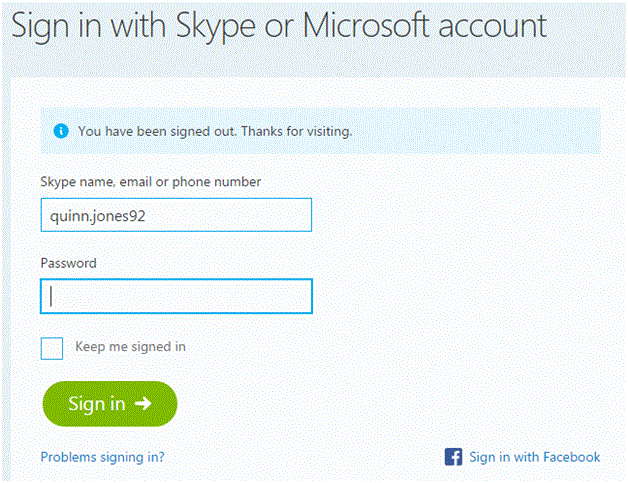Viewport: 628px width, 483px height.
Task: Open the 'Problems signing in?' link
Action: 103,457
